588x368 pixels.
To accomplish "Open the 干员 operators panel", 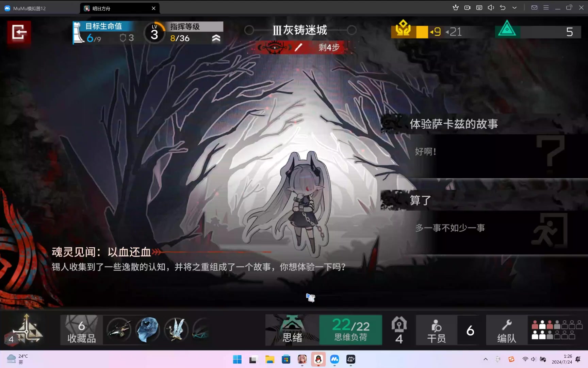I will 437,329.
